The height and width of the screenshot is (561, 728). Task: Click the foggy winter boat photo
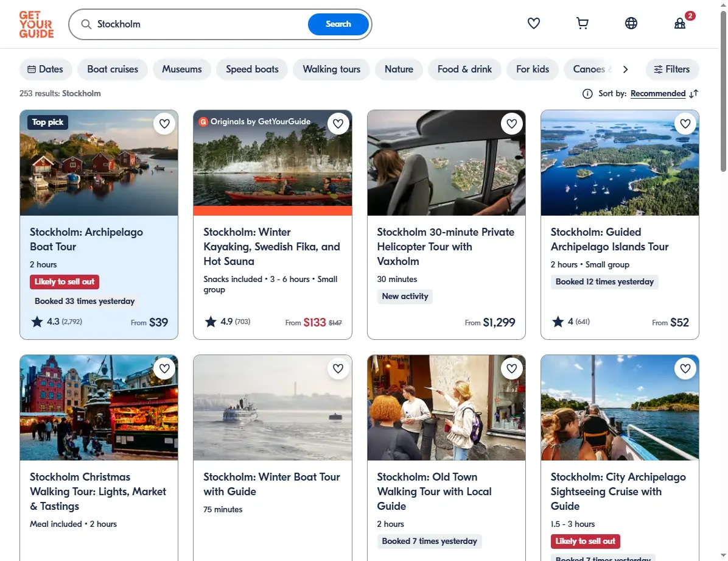pyautogui.click(x=273, y=408)
